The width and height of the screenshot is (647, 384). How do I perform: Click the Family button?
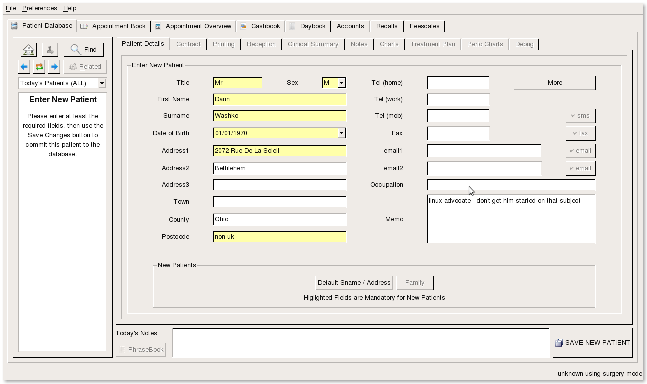pos(415,283)
